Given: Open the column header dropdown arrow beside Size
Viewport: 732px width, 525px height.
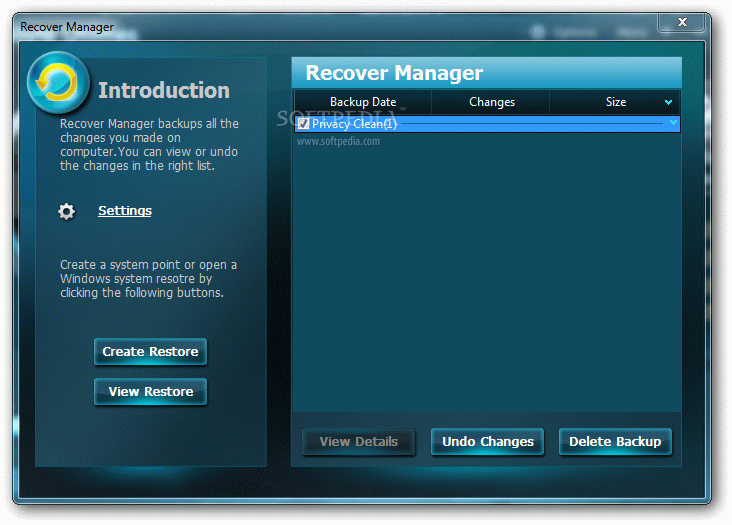Looking at the screenshot, I should (668, 102).
